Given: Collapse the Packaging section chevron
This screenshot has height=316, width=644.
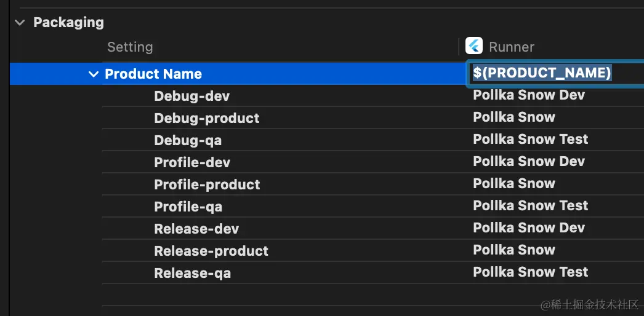Looking at the screenshot, I should click(20, 23).
